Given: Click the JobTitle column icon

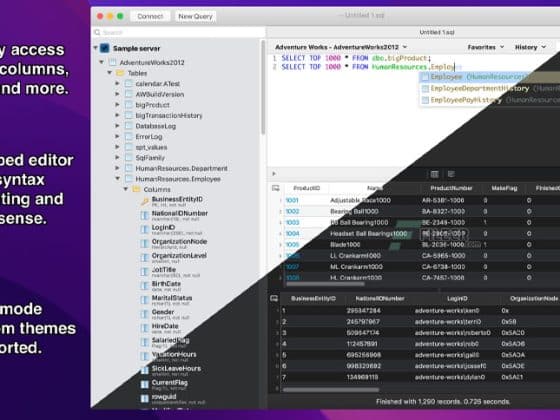Looking at the screenshot, I should 144,272.
